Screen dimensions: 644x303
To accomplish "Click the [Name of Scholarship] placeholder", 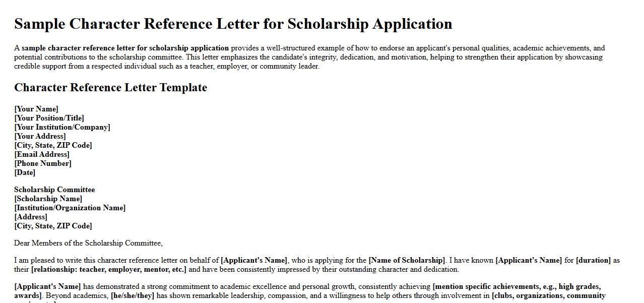I will point(407,260).
